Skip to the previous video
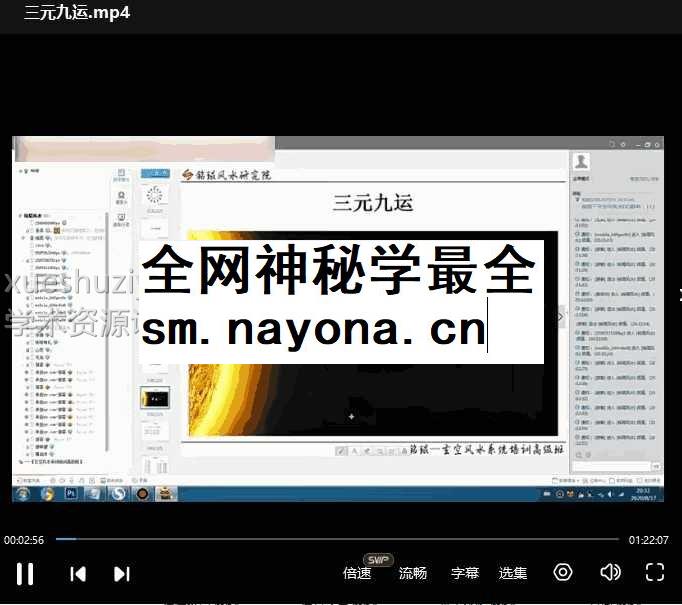 tap(78, 574)
